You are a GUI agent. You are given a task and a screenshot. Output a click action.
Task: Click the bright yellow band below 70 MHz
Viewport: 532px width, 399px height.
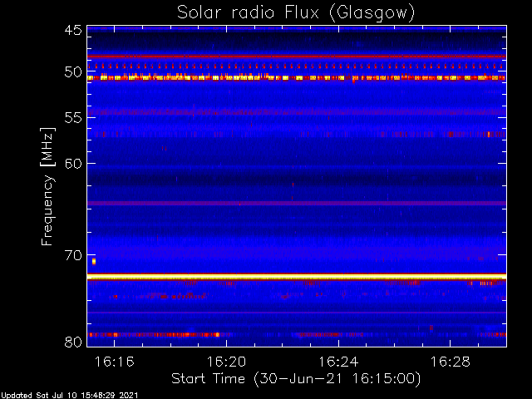pos(297,277)
